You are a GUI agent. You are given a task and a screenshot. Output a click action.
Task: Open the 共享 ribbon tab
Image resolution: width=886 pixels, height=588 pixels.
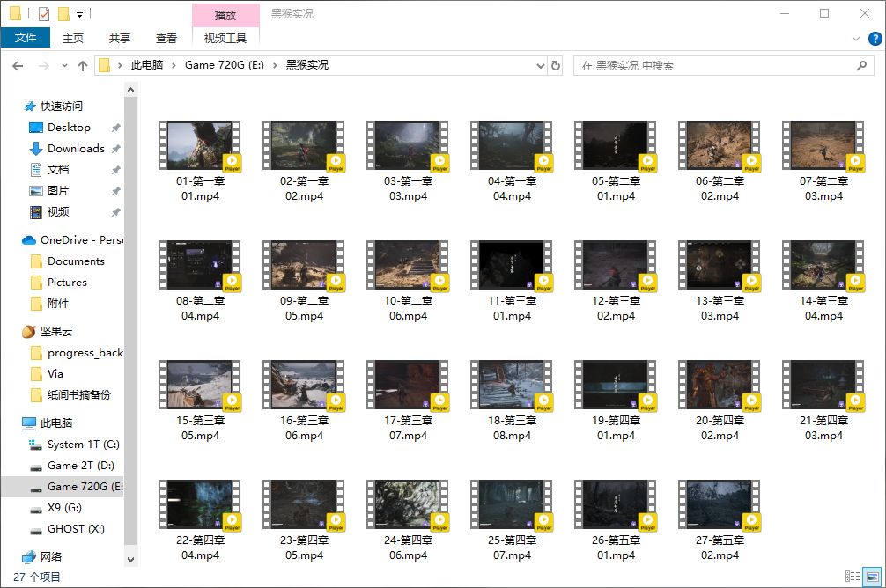coord(119,38)
